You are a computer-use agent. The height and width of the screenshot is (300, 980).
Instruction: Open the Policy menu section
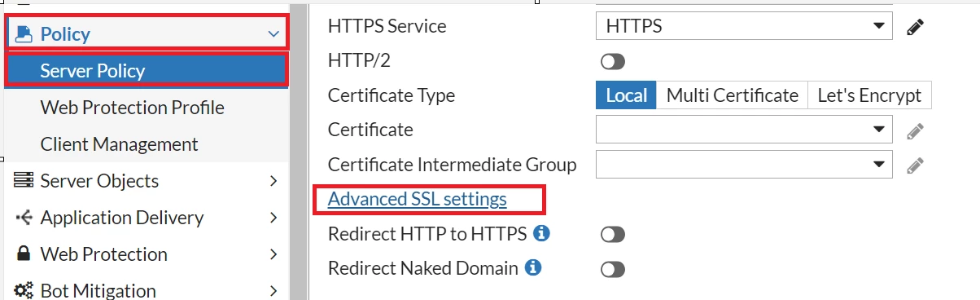click(x=147, y=33)
